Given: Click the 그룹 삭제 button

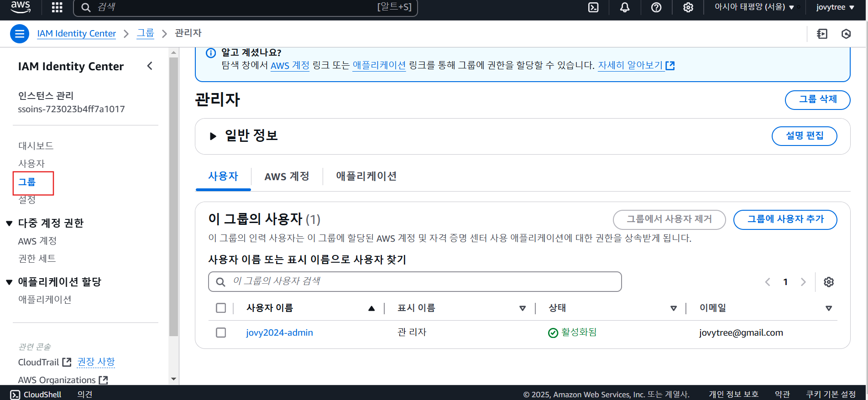Looking at the screenshot, I should [817, 100].
